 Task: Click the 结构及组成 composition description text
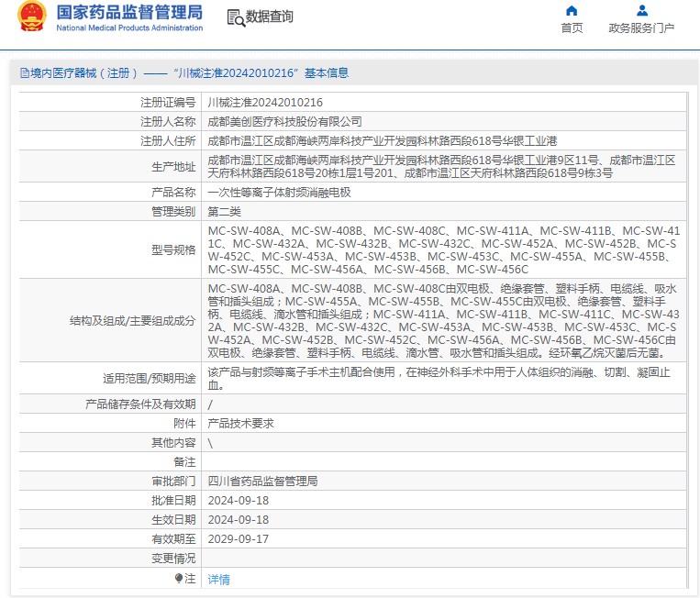[x=444, y=321]
